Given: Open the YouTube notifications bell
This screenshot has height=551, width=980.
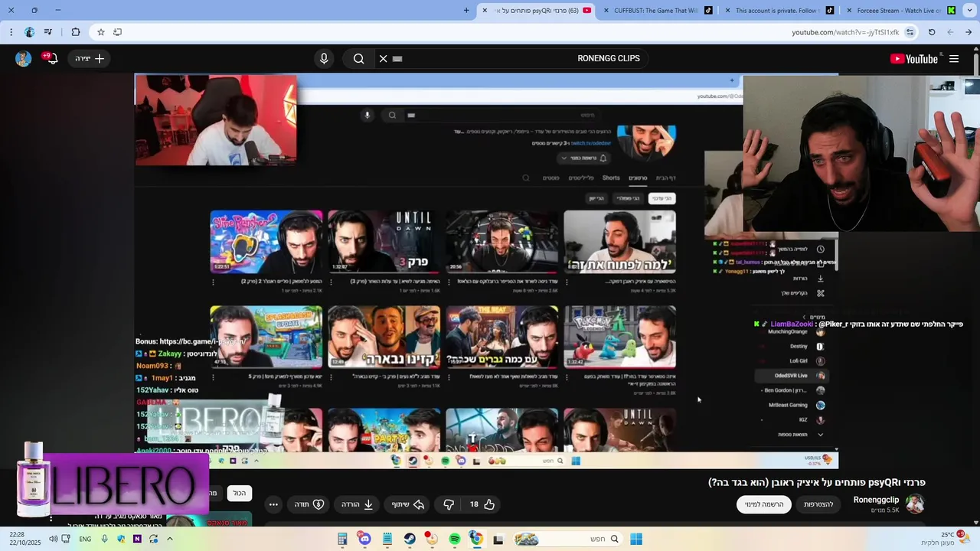Looking at the screenshot, I should 52,58.
